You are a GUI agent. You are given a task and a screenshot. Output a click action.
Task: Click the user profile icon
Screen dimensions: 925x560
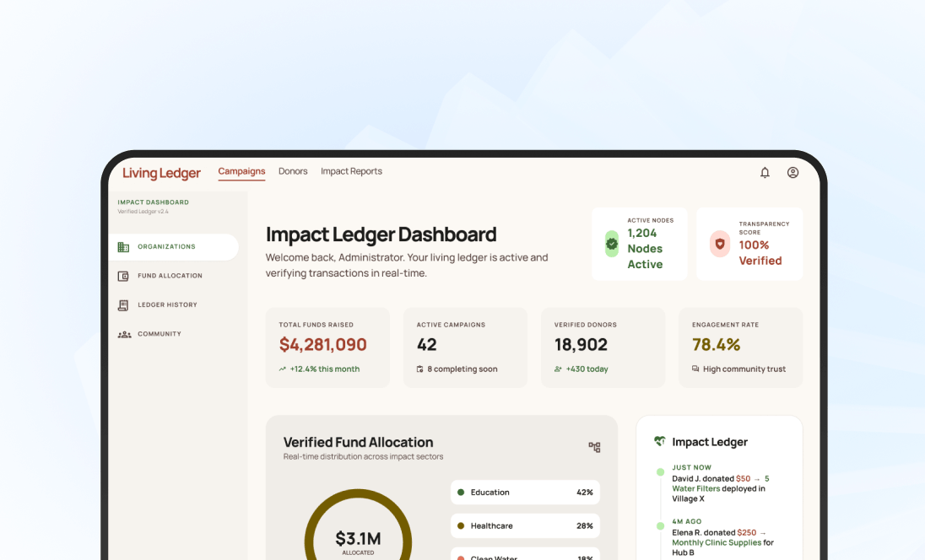pyautogui.click(x=792, y=172)
